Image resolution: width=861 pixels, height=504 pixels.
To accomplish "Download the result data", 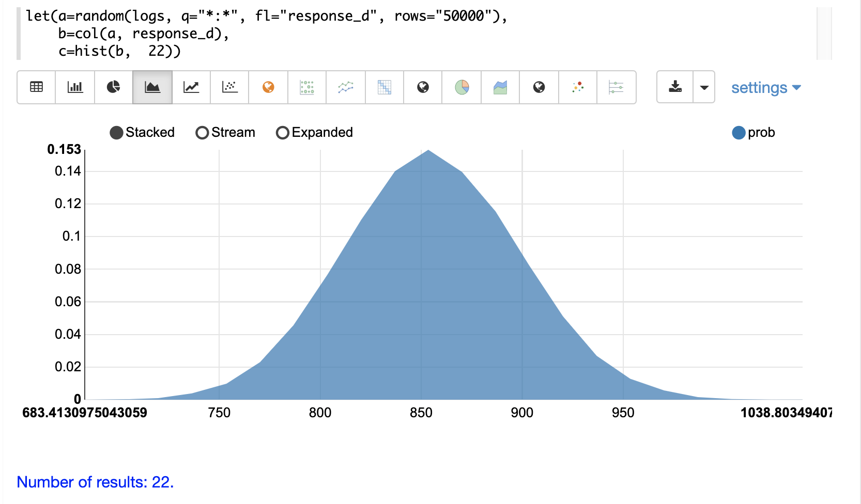I will coord(675,87).
